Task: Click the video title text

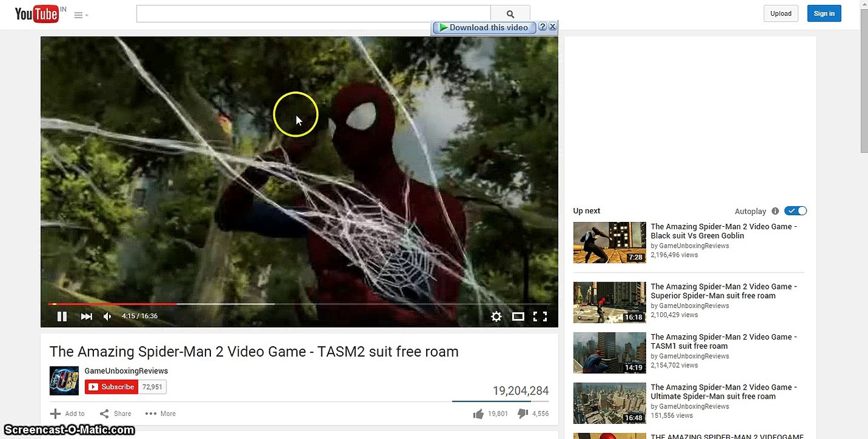Action: 254,352
